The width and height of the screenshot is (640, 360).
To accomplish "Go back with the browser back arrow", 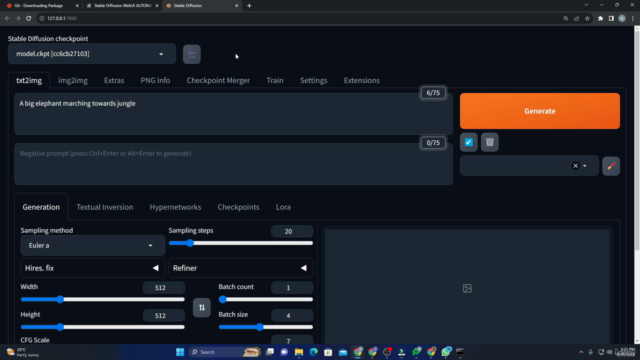I will click(7, 18).
